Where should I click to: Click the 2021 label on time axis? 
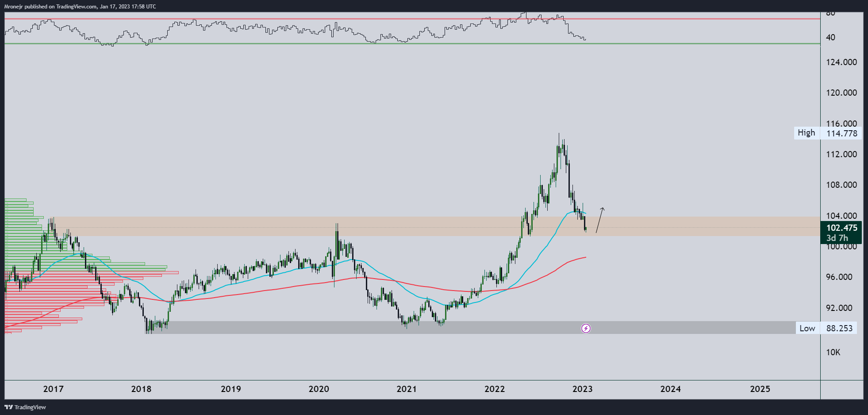coord(406,389)
